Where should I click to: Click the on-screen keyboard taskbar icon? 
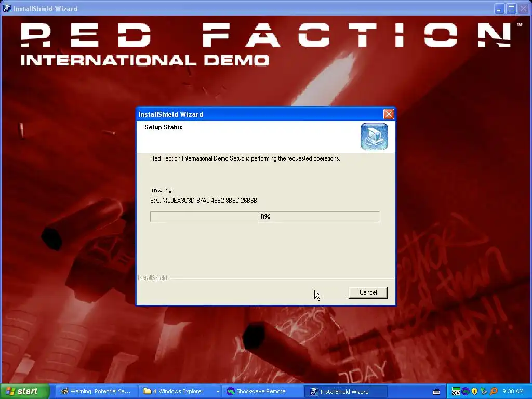436,392
